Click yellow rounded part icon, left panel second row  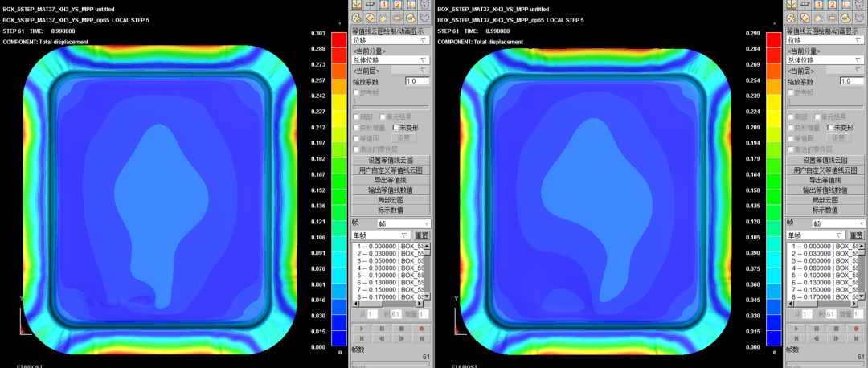(x=411, y=18)
